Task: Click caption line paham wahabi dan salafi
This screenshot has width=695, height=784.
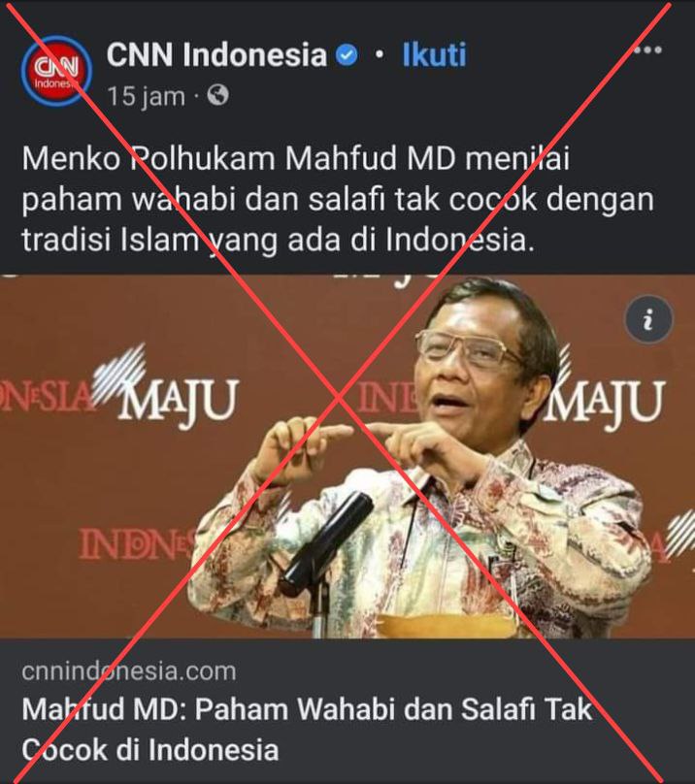Action: (338, 200)
